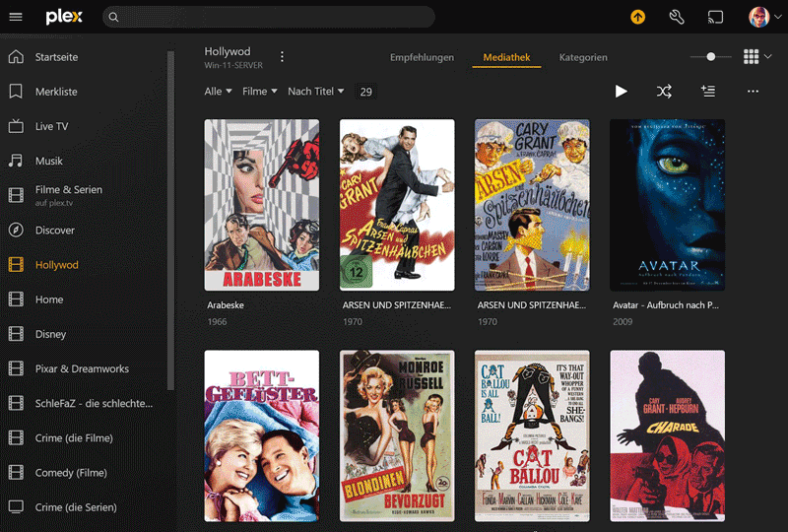The height and width of the screenshot is (532, 788).
Task: Open Discover in the sidebar
Action: tap(55, 231)
